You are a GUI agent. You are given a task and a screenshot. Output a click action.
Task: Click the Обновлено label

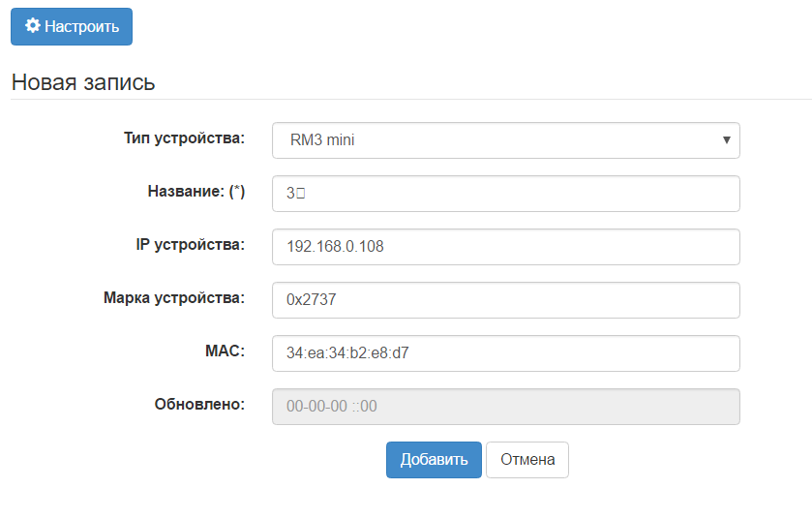[199, 404]
